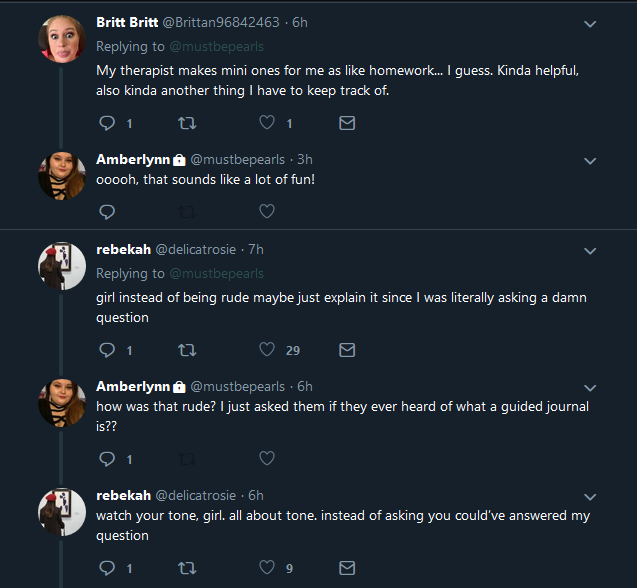Open @mustbepearls link in Britt's reply line

coord(217,47)
